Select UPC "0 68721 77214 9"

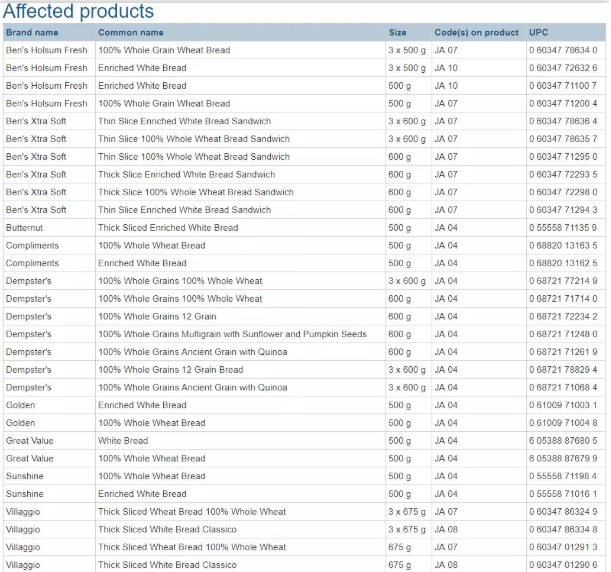(x=563, y=281)
